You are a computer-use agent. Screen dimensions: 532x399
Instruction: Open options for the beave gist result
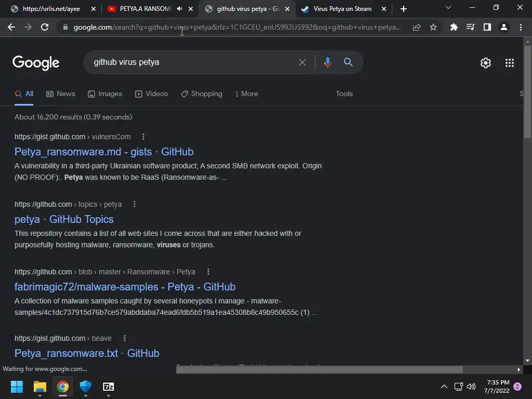point(125,338)
